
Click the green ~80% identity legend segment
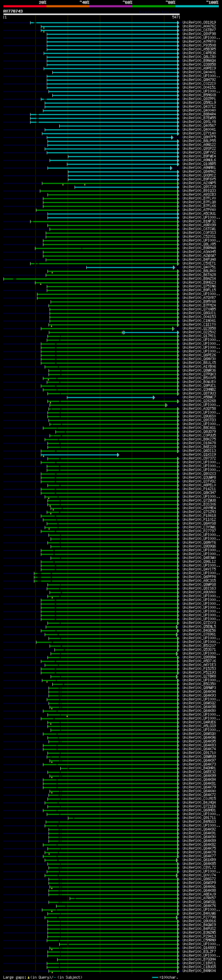[x=154, y=6]
